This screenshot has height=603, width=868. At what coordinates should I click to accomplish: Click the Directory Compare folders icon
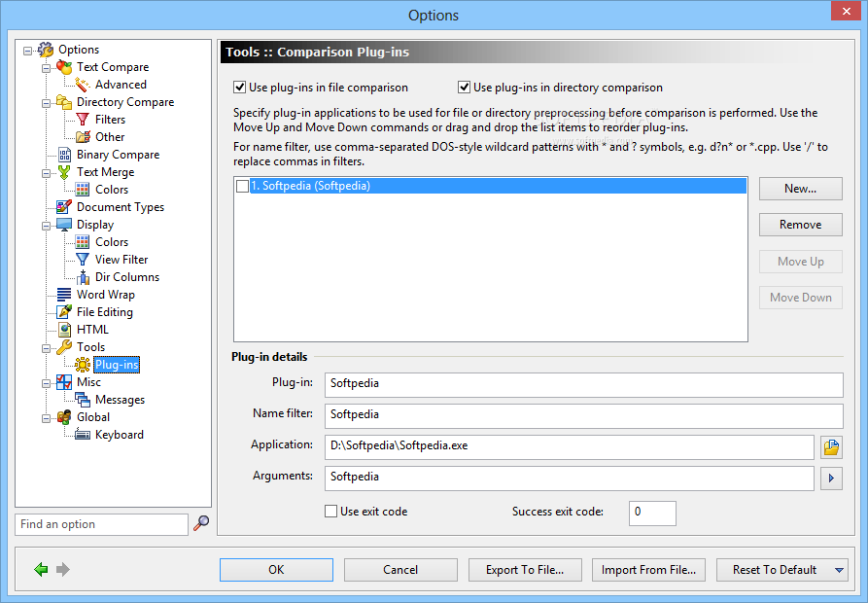tap(64, 102)
